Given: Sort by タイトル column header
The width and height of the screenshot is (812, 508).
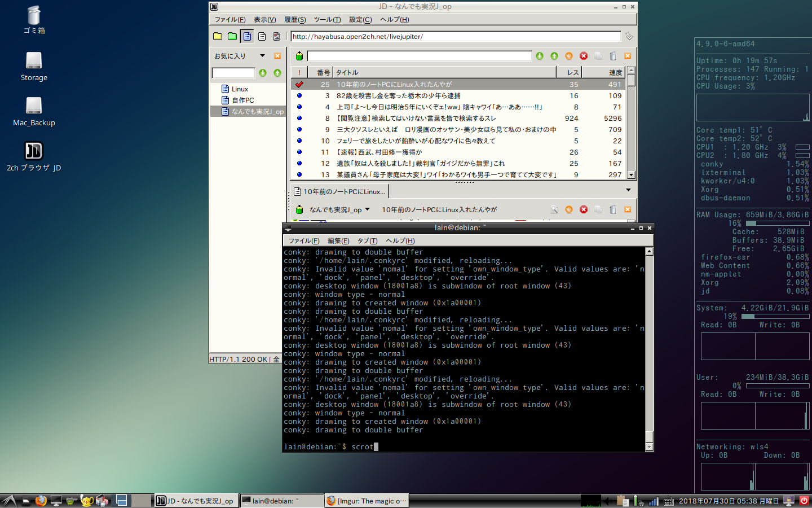Looking at the screenshot, I should (444, 72).
